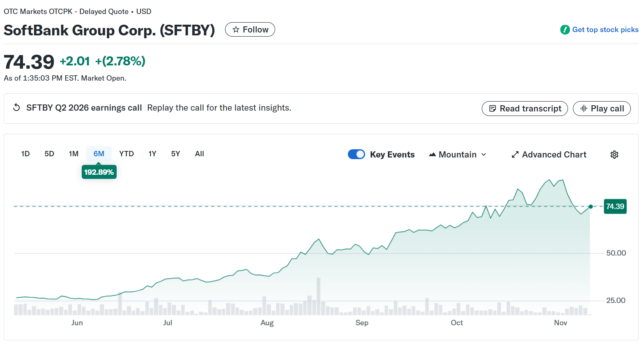Select the 1D time range
Screen dimensions: 644x345
(x=25, y=154)
